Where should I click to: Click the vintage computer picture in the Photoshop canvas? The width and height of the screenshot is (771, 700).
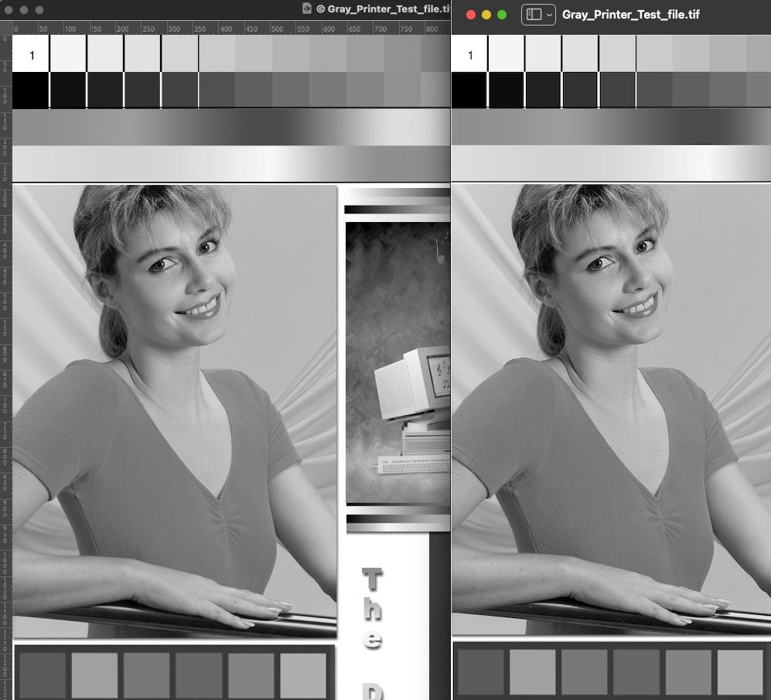coord(397,363)
